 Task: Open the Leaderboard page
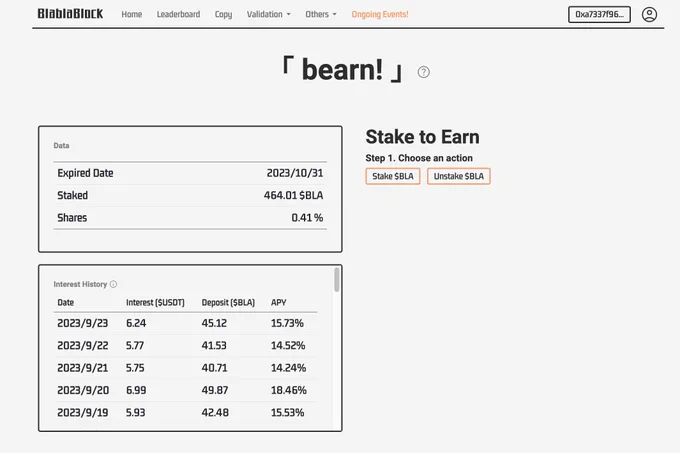point(178,14)
